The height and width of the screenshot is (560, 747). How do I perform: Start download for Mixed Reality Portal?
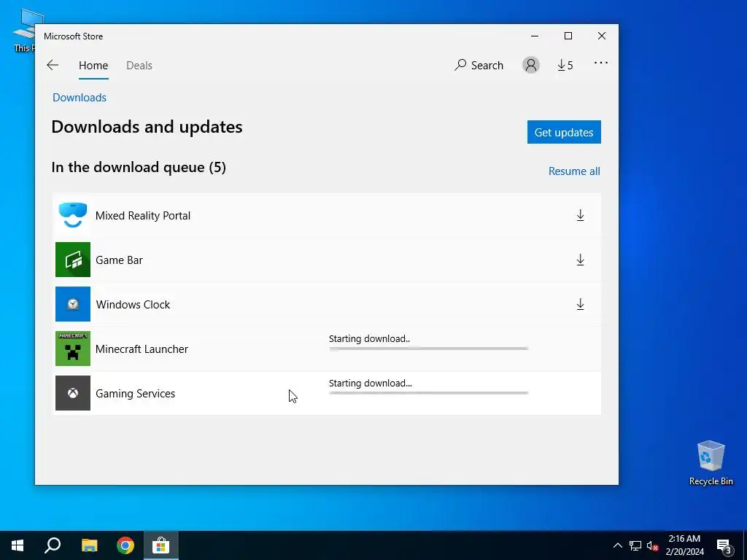pos(580,215)
